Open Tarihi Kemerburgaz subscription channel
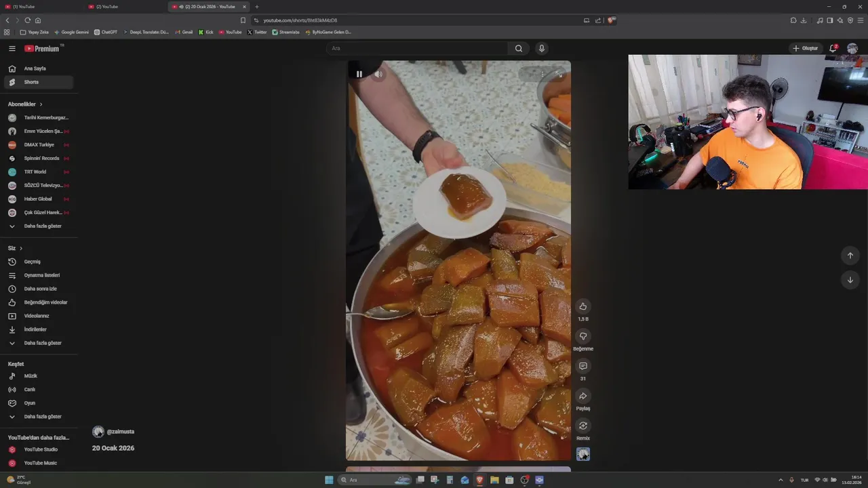The height and width of the screenshot is (488, 868). 39,117
